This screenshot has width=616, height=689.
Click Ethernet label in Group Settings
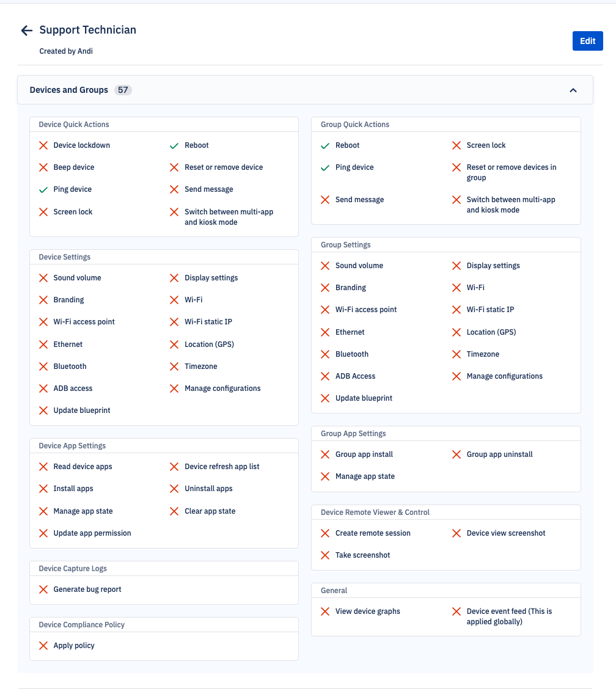click(x=350, y=332)
